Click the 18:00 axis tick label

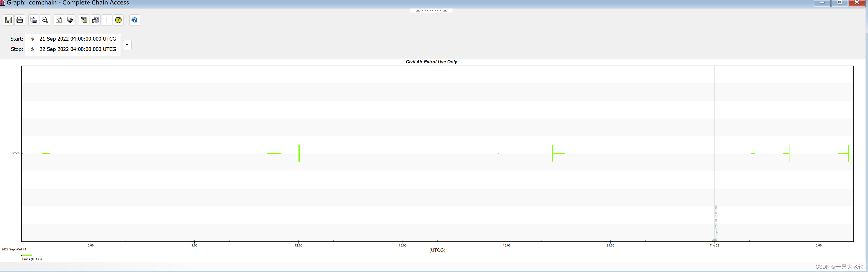click(x=507, y=245)
